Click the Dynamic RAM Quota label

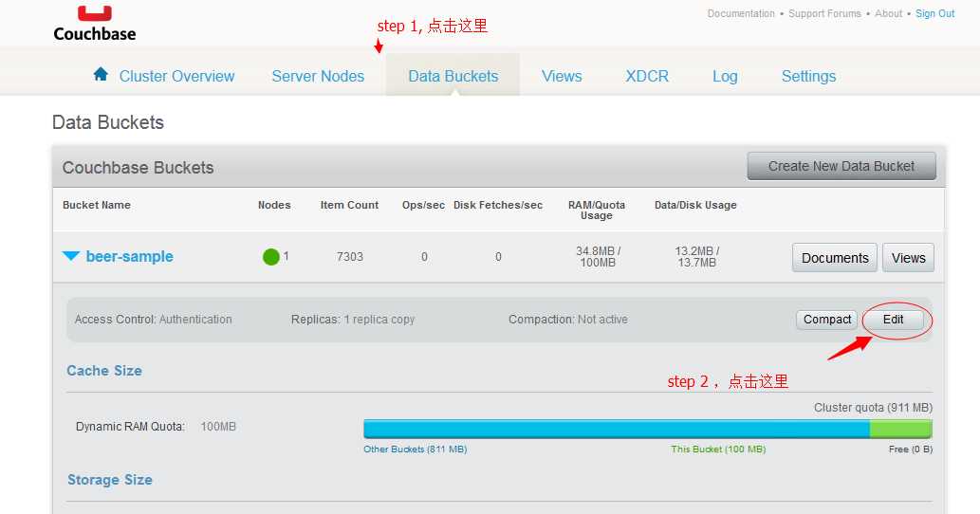pos(131,427)
